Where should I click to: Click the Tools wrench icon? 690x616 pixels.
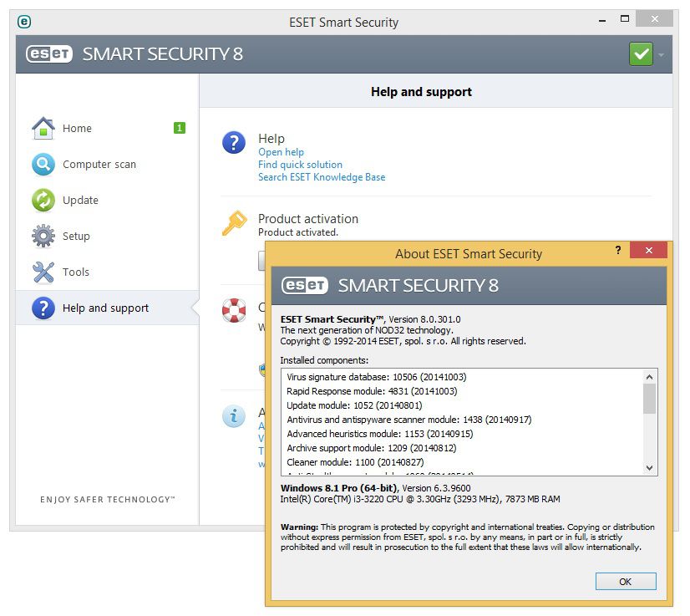[x=43, y=272]
